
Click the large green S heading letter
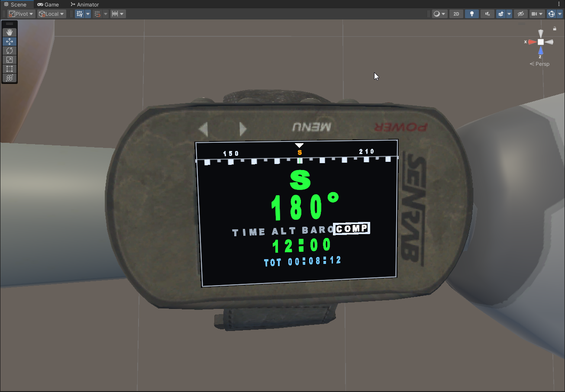[x=300, y=180]
